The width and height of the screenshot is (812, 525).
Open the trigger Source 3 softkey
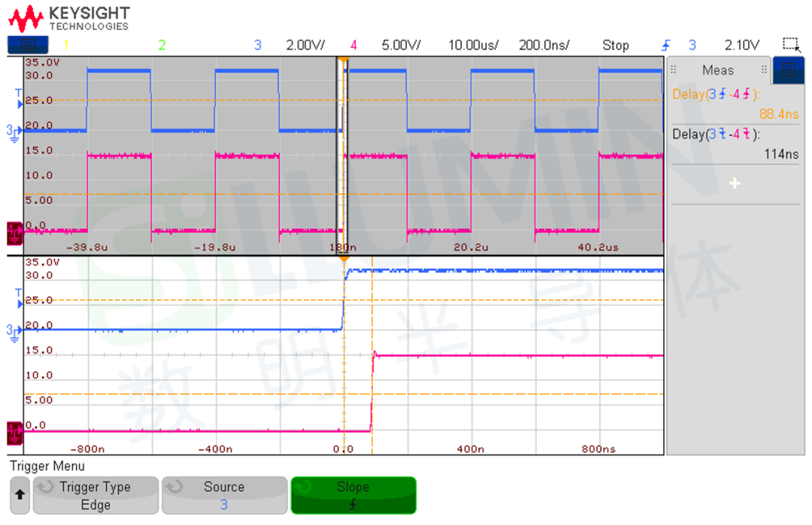tap(224, 495)
